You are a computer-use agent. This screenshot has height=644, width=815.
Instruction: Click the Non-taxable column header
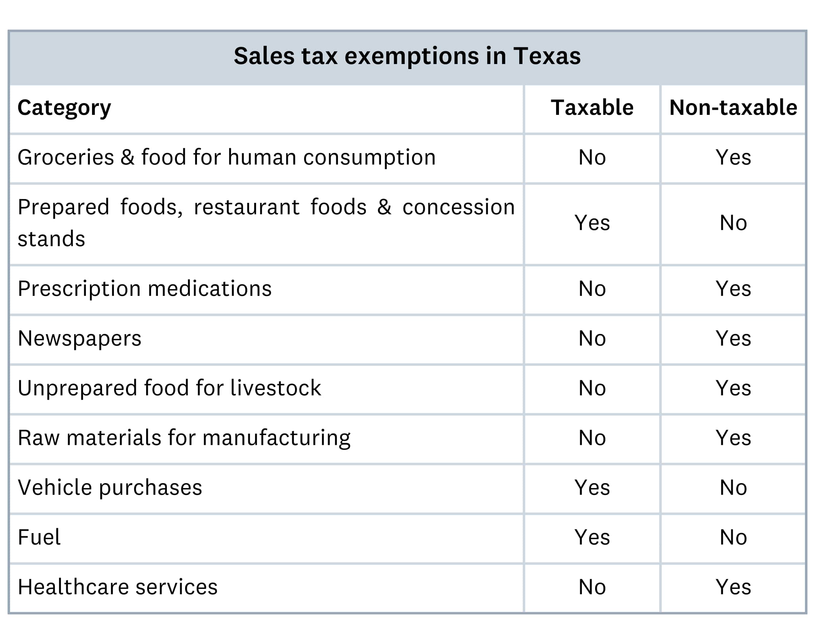(733, 108)
